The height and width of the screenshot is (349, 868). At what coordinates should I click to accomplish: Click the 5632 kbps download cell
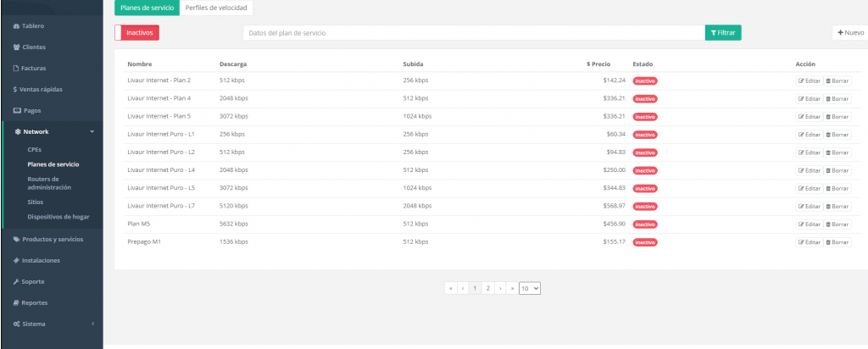point(234,224)
